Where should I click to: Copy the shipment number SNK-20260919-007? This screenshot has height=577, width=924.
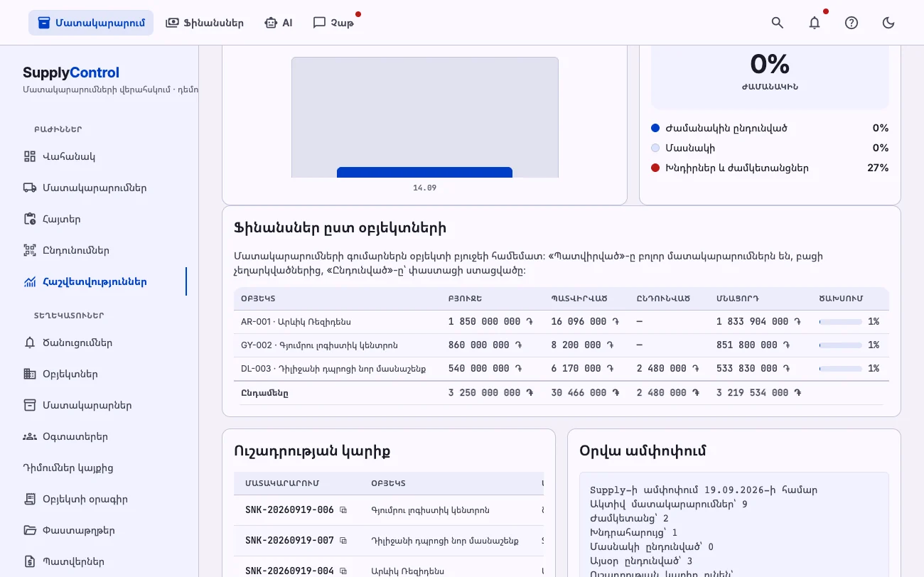click(343, 541)
